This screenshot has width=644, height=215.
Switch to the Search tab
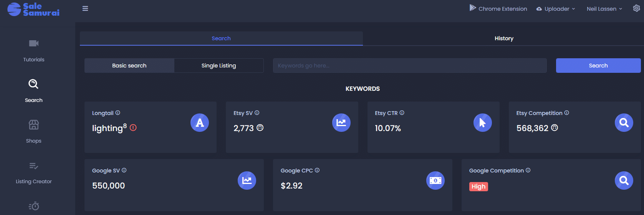(221, 38)
